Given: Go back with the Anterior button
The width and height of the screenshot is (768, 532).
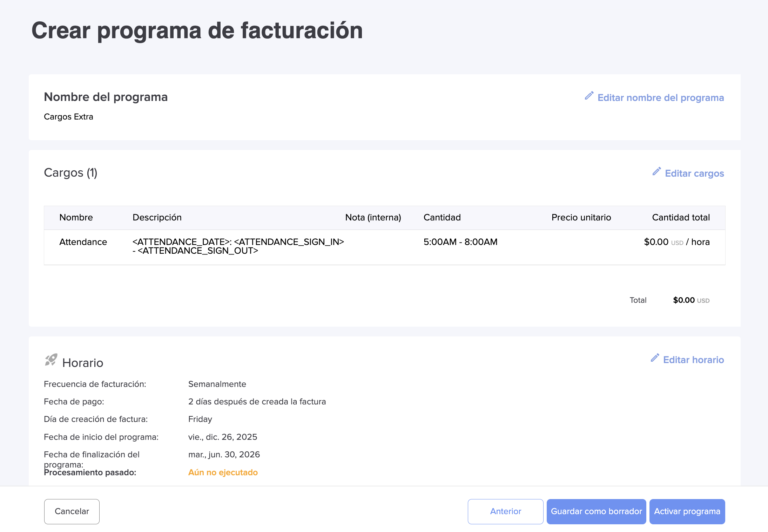Looking at the screenshot, I should point(505,511).
